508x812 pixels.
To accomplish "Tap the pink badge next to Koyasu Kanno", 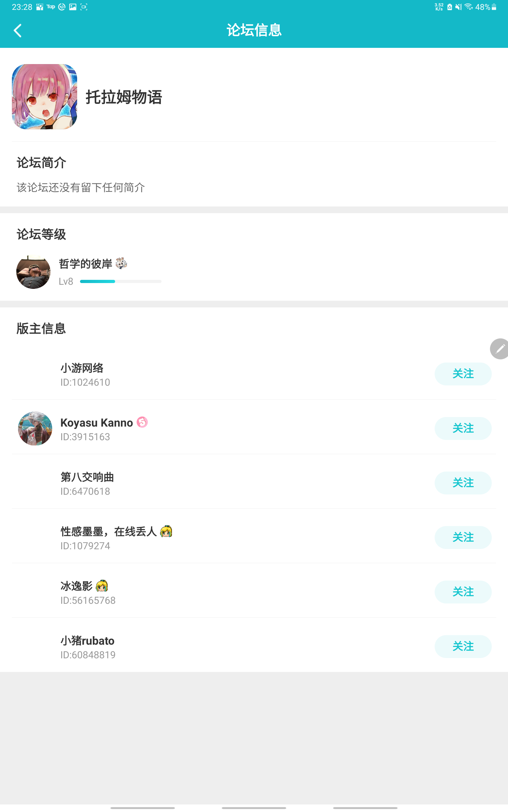I will click(142, 422).
